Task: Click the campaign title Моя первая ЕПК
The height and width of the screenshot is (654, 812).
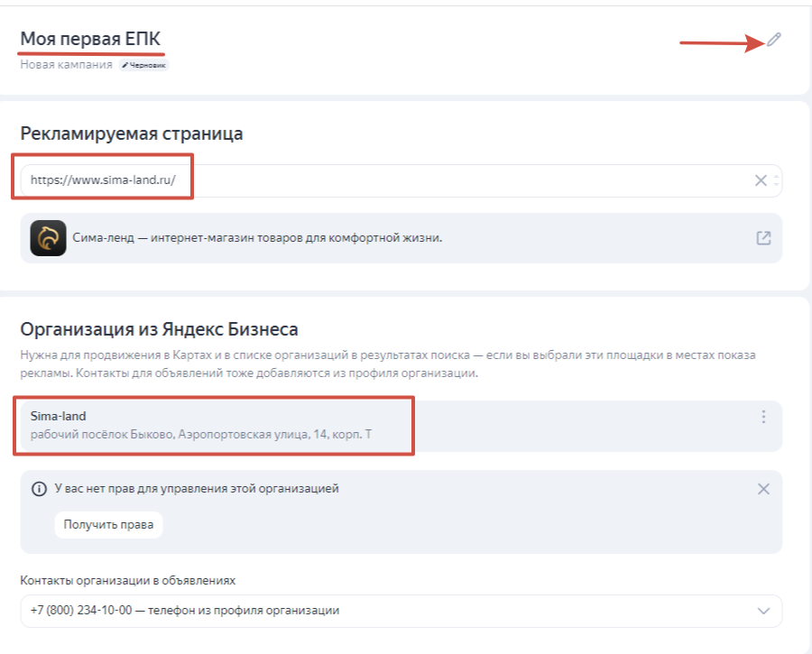Action: pyautogui.click(x=90, y=39)
